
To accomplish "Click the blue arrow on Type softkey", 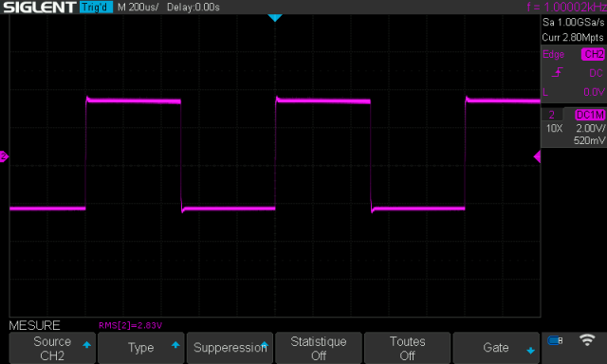I will (175, 345).
